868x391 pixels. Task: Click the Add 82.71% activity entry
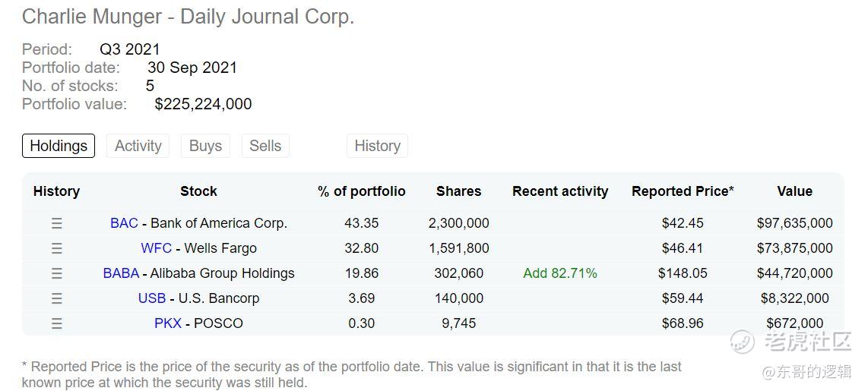point(560,273)
